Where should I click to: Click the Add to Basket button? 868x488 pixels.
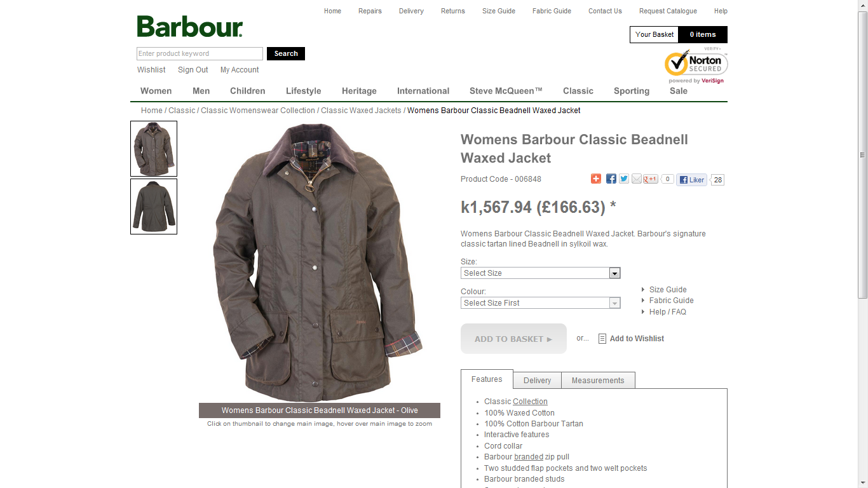tap(513, 339)
